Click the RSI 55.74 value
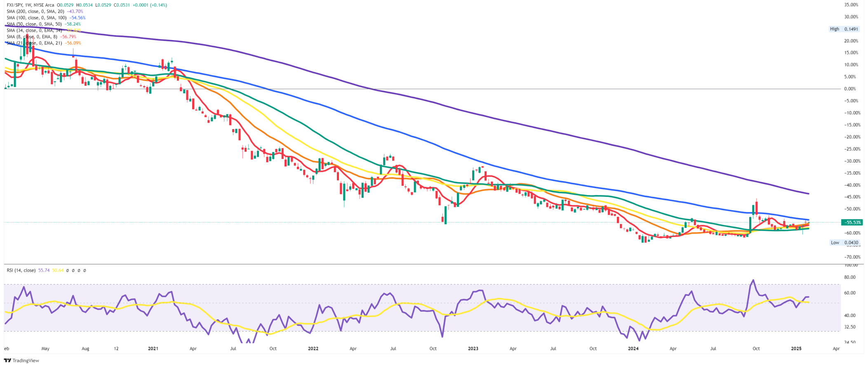 44,270
